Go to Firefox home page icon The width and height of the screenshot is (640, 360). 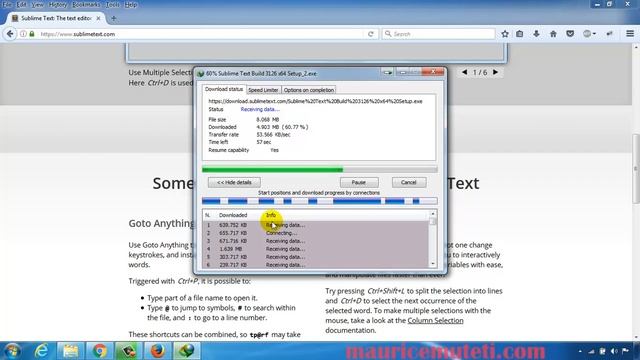point(553,34)
